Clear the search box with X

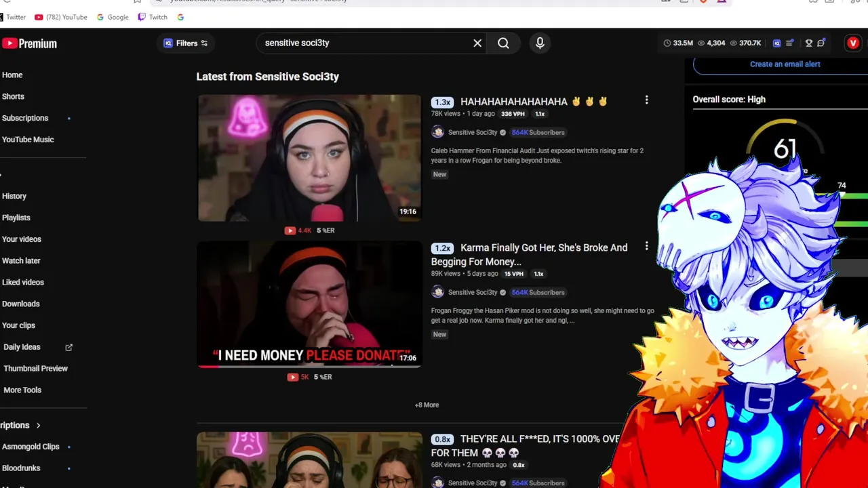click(x=477, y=43)
